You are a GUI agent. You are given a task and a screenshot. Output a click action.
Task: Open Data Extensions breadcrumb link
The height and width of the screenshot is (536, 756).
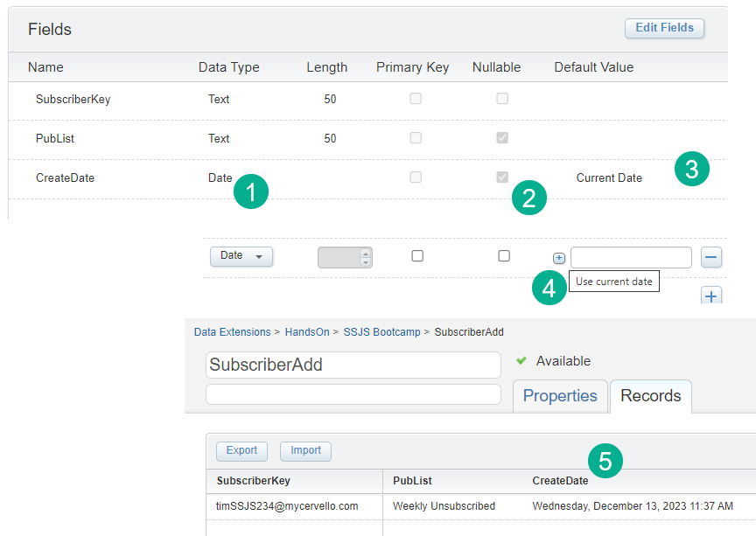(232, 332)
